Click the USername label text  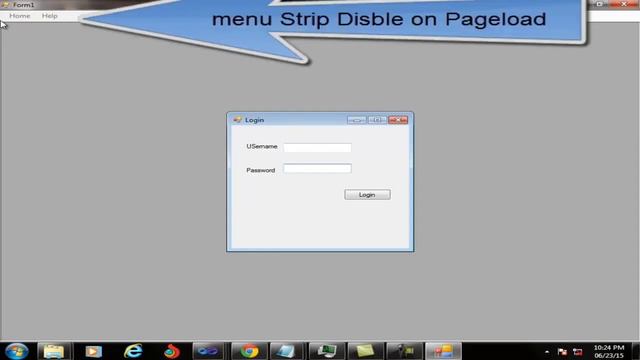(262, 146)
